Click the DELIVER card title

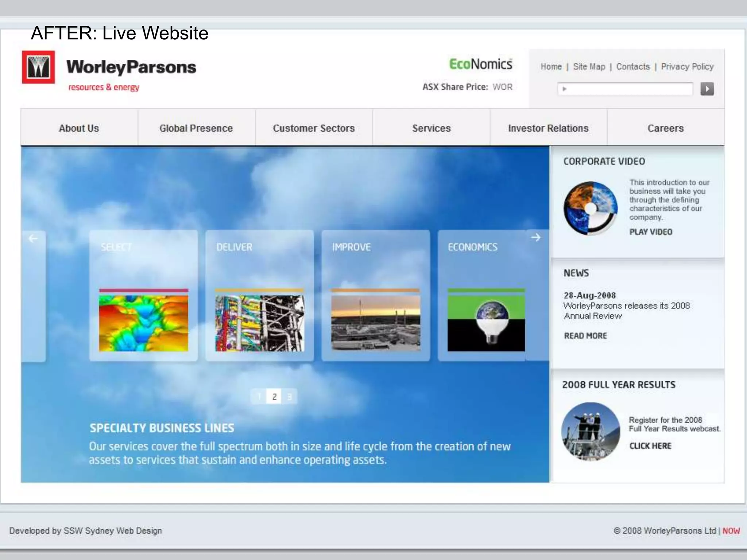234,247
